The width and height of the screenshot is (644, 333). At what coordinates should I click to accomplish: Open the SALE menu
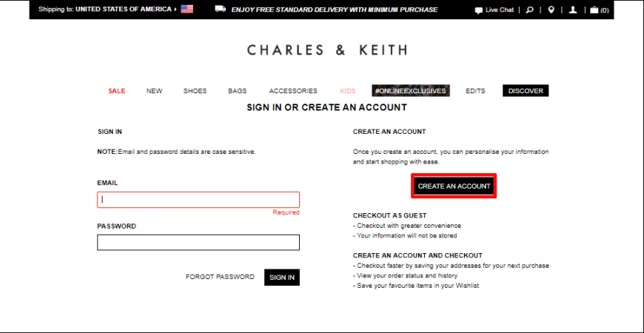pyautogui.click(x=117, y=91)
